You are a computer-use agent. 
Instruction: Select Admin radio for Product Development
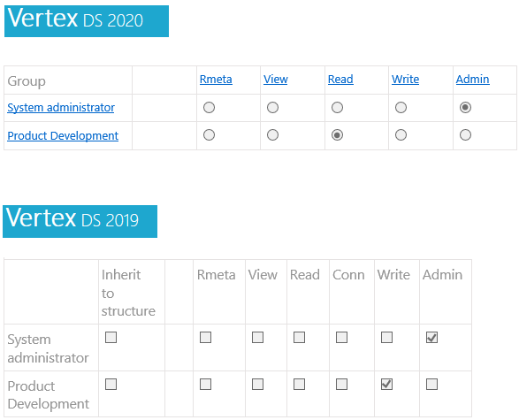coord(465,135)
